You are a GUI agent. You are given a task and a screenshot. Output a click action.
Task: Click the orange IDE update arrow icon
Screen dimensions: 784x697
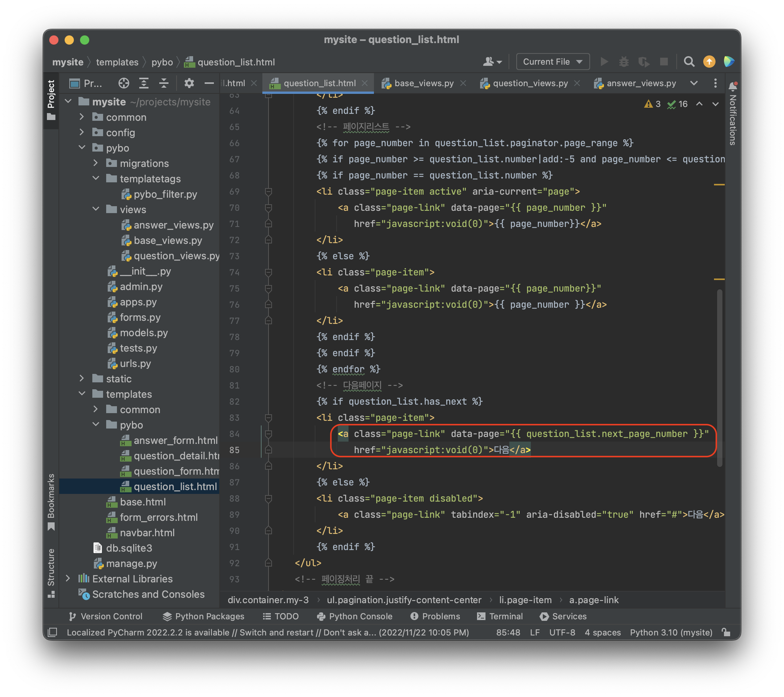[x=709, y=62]
